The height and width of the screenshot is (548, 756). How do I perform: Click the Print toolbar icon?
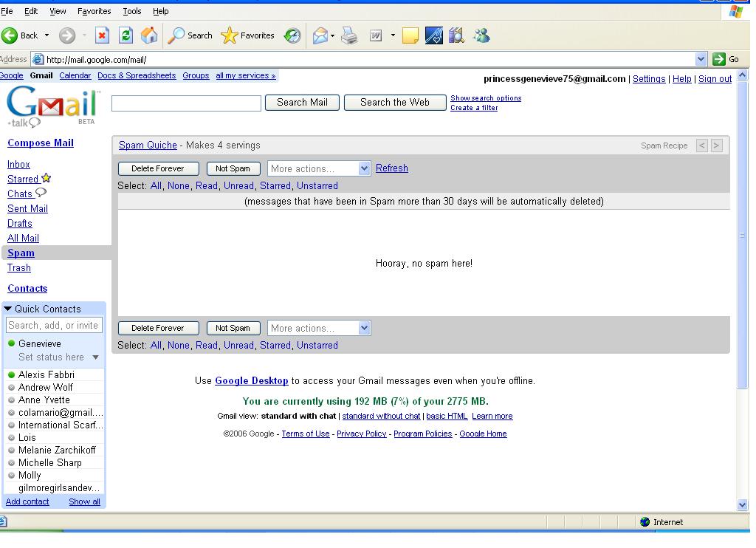(349, 35)
